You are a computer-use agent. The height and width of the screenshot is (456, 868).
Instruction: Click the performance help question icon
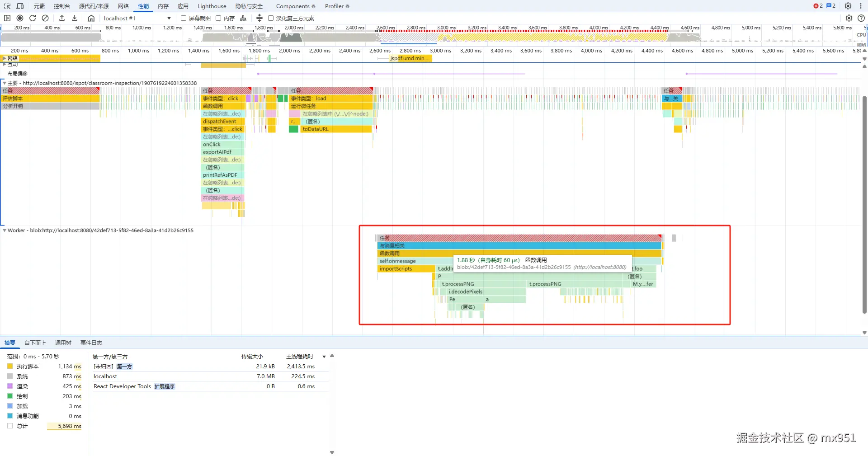point(861,18)
